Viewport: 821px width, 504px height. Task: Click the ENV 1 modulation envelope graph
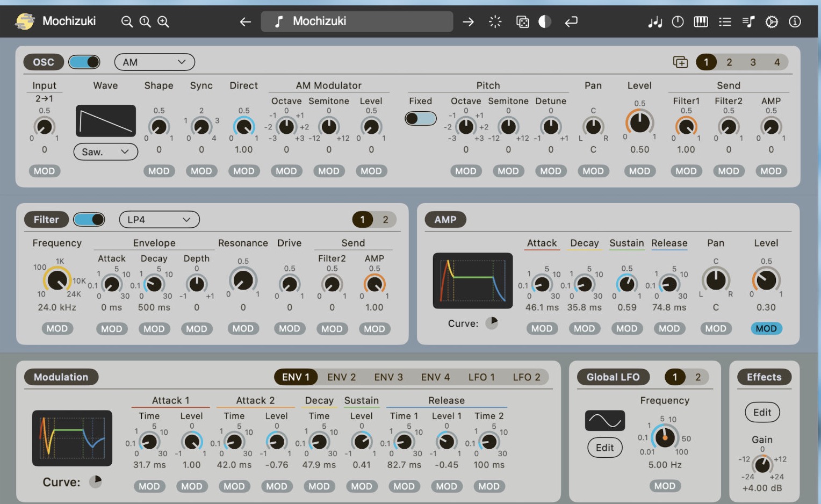coord(72,438)
